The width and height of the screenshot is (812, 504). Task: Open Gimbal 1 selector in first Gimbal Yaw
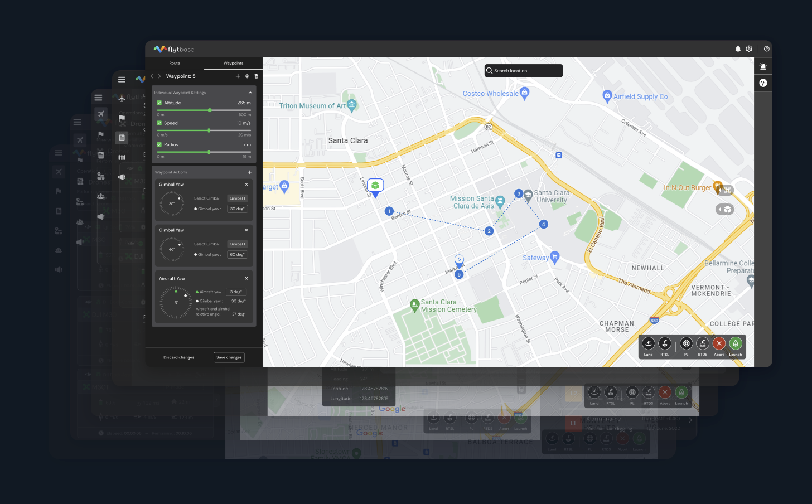(237, 198)
